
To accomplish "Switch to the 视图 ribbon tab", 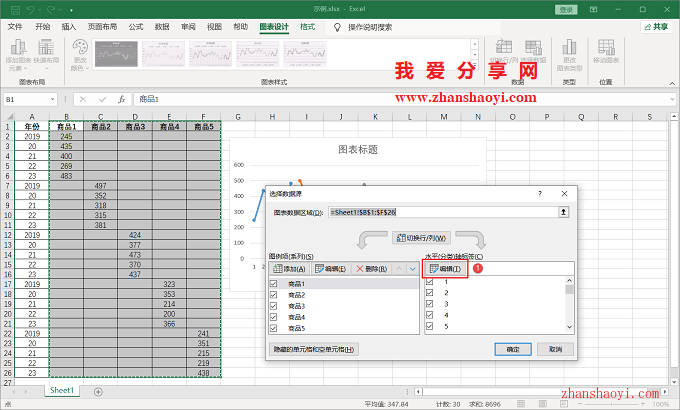I will click(214, 27).
